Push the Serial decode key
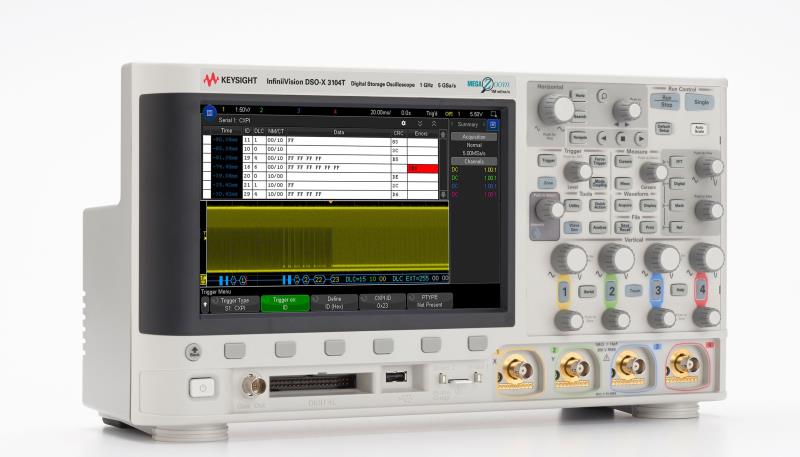 coord(587,291)
